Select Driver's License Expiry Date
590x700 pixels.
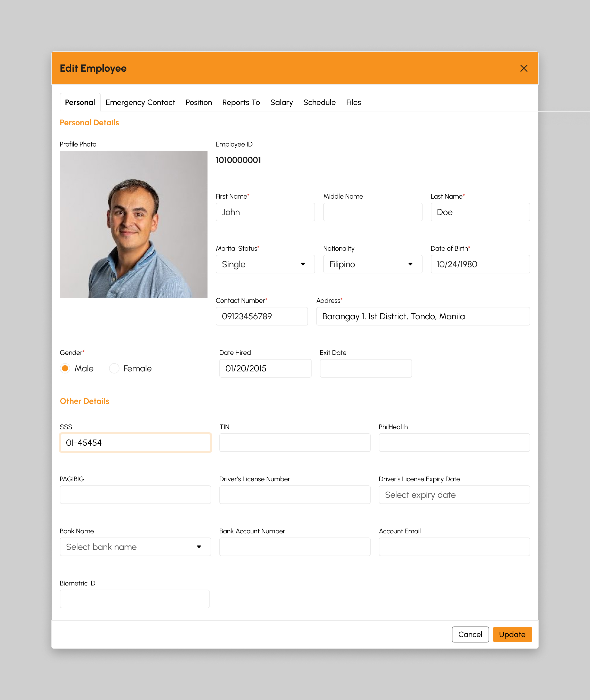[x=454, y=495]
